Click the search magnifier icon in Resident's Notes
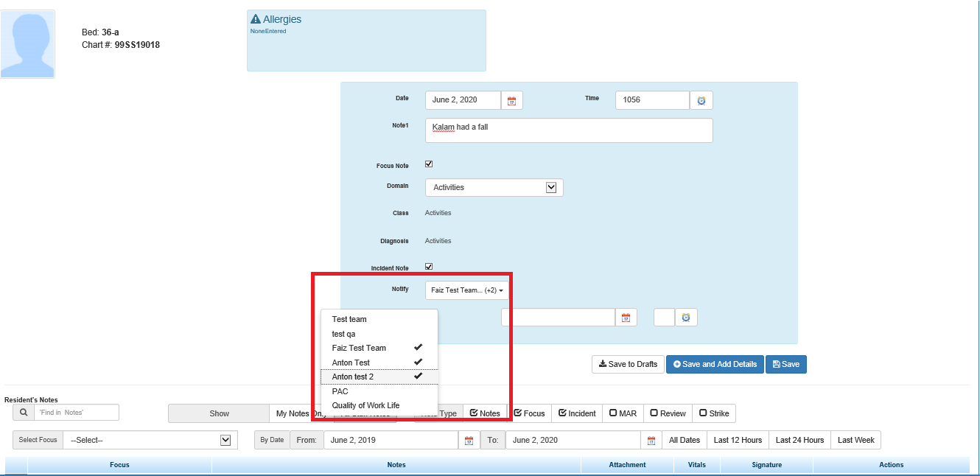This screenshot has width=980, height=476. tap(24, 413)
